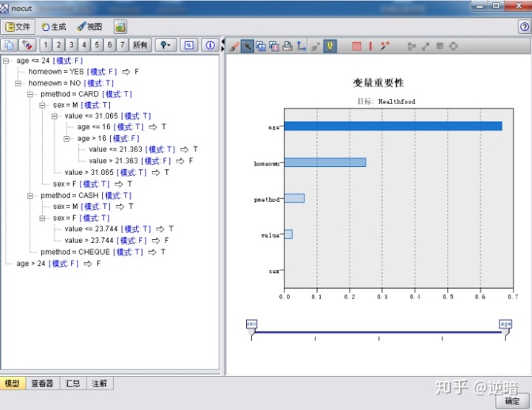Image resolution: width=532 pixels, height=410 pixels.
Task: Toggle the information panel button
Action: click(x=210, y=45)
